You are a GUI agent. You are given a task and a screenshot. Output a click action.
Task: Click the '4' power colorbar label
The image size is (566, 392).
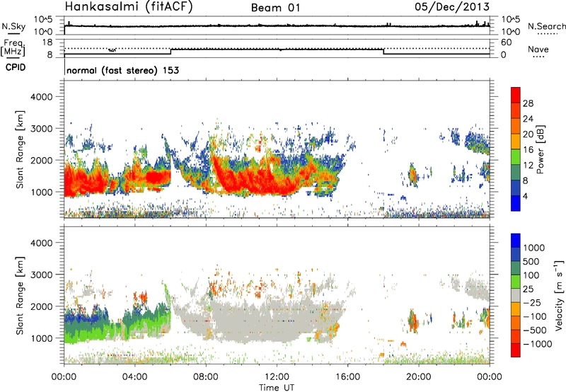525,197
